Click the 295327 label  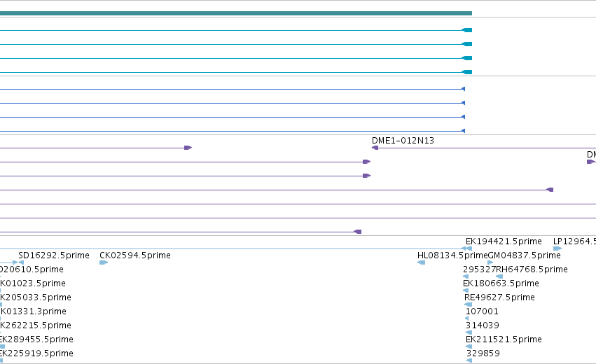pyautogui.click(x=479, y=269)
